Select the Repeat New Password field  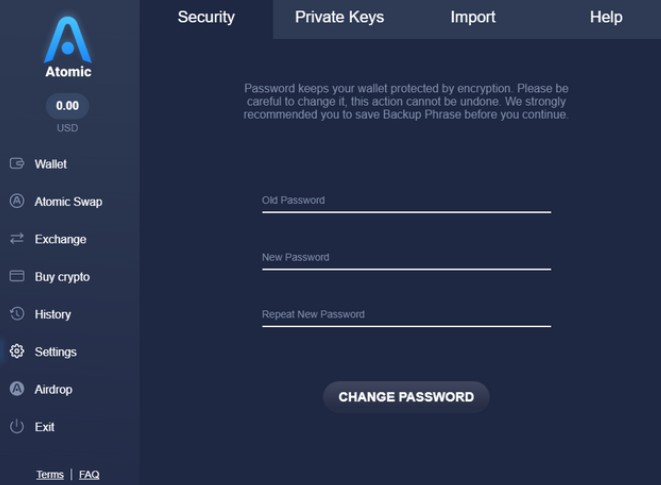(406, 315)
